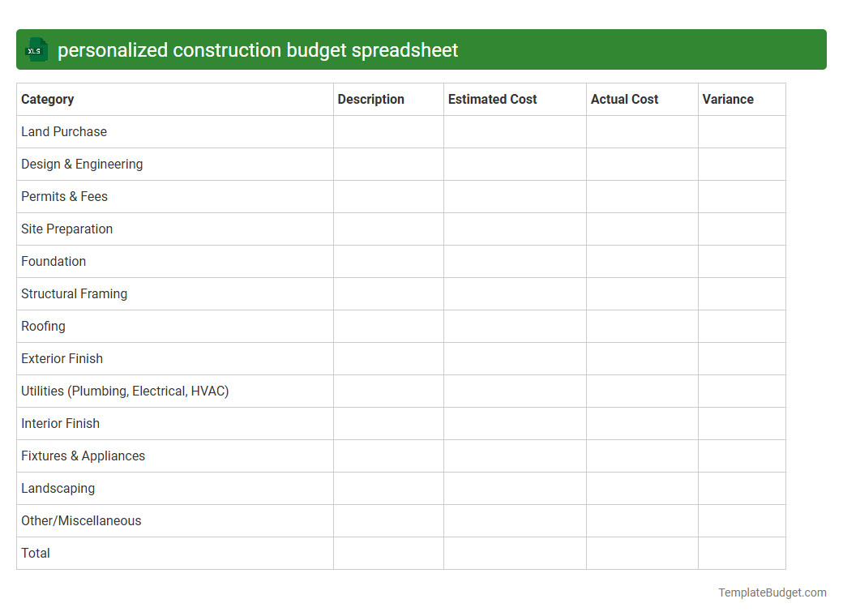Viewport: 843px width, 616px height.
Task: Click the Actual Cost column header
Action: tap(624, 99)
